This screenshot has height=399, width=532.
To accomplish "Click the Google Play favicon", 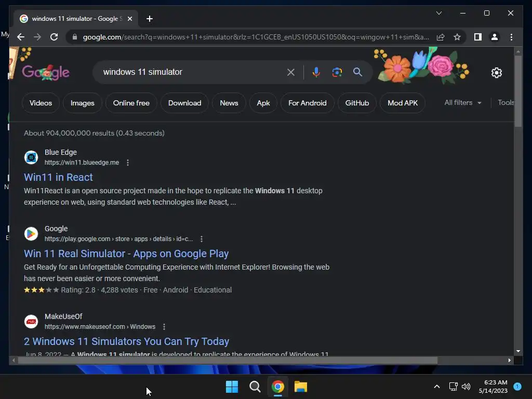I will click(31, 234).
